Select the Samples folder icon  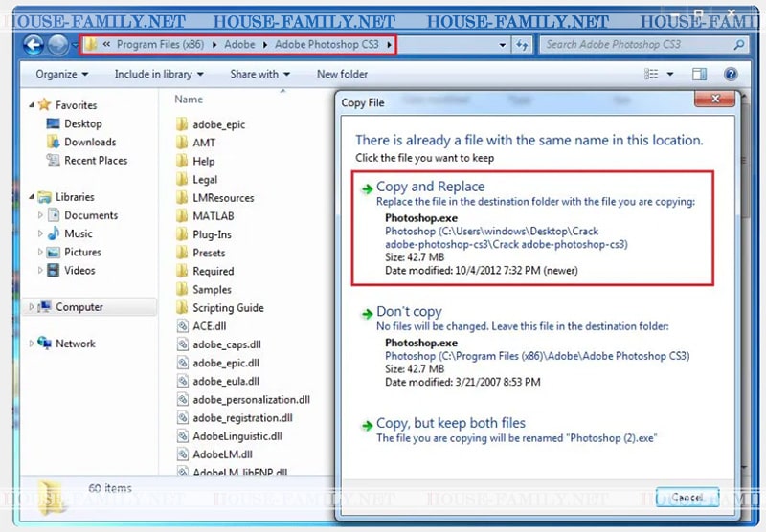(x=182, y=289)
